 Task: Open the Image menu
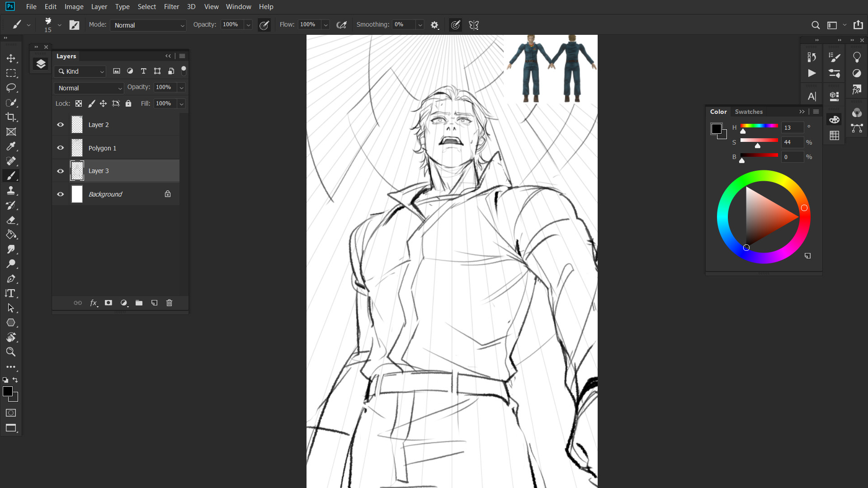74,7
